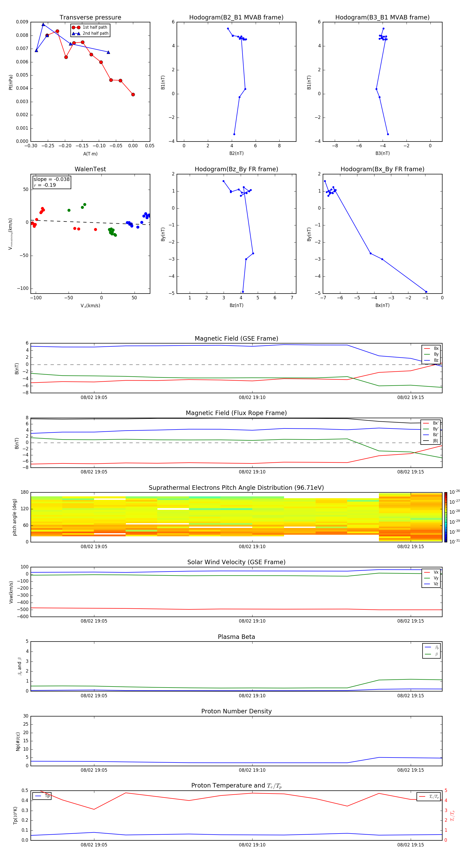Viewport: 473px width, 868px height.
Task: Click the pitch angle distribution color bar
Action: click(446, 517)
